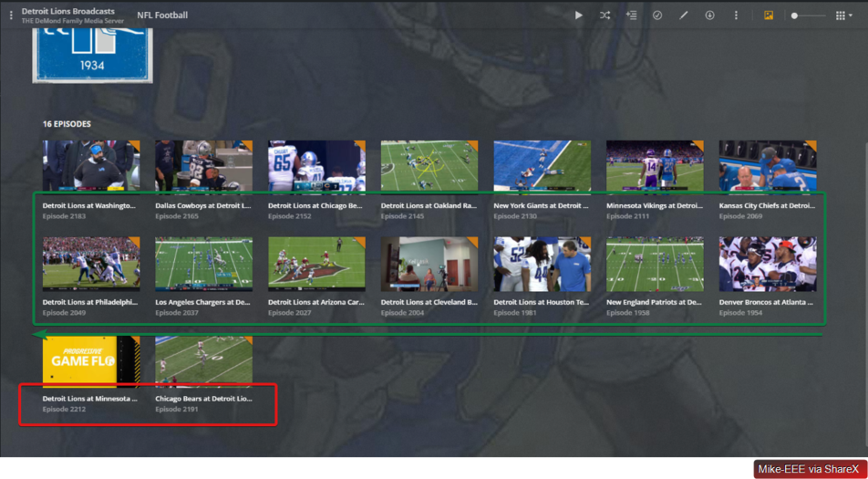
Task: Adjust the thumbnail size slider
Action: coord(808,16)
